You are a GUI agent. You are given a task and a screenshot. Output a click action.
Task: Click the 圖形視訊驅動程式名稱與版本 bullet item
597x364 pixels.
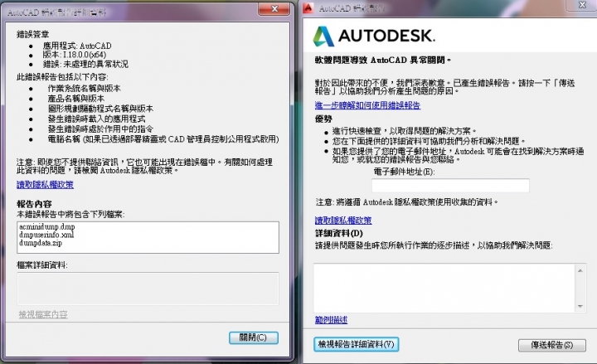100,109
